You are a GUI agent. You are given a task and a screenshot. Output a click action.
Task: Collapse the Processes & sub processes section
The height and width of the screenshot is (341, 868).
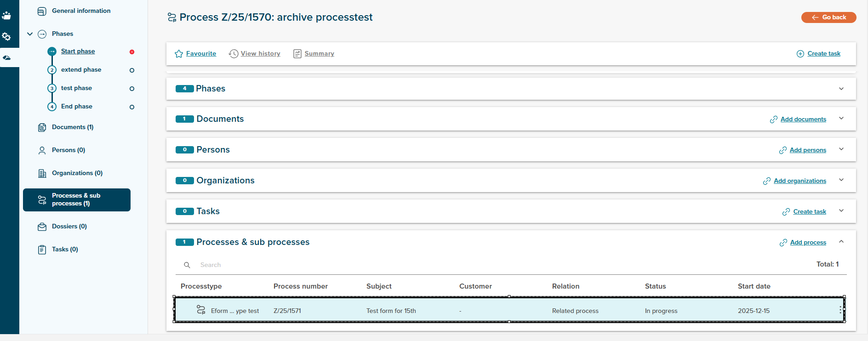(x=841, y=242)
